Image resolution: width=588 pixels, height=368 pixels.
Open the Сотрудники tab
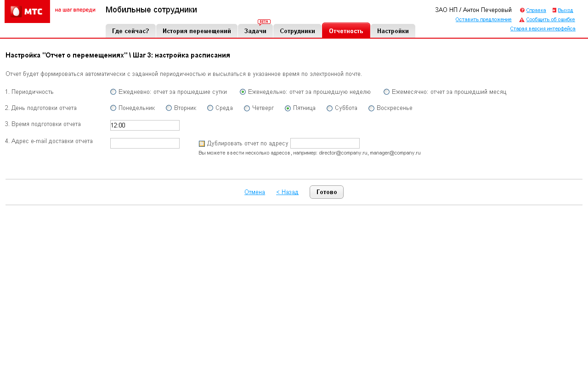(x=297, y=31)
